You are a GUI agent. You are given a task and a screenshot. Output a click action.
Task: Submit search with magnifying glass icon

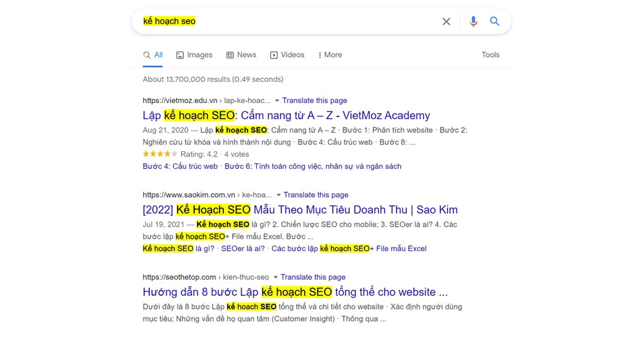495,21
